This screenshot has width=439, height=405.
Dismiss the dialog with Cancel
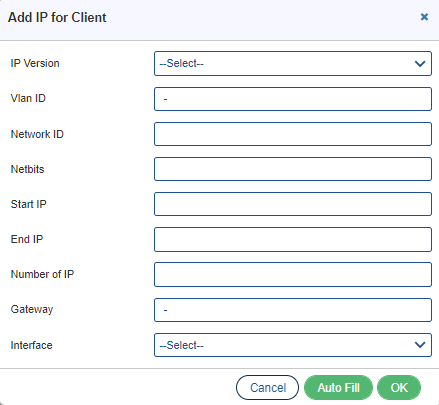coord(267,387)
